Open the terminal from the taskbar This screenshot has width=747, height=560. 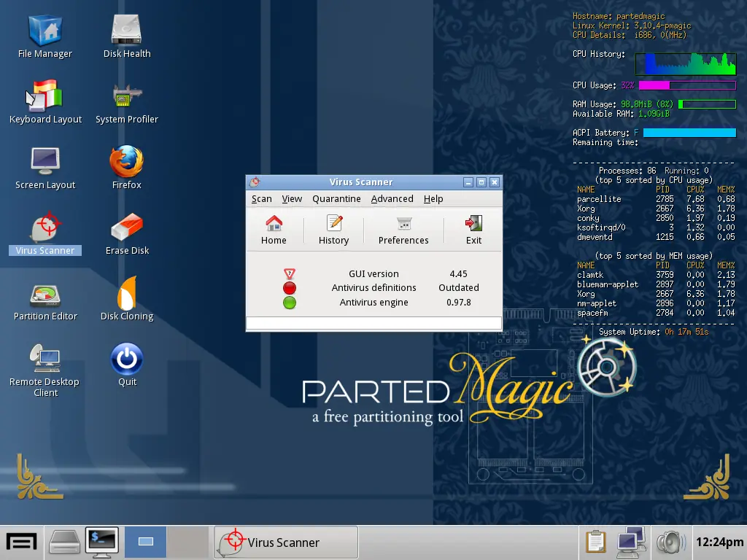click(102, 542)
